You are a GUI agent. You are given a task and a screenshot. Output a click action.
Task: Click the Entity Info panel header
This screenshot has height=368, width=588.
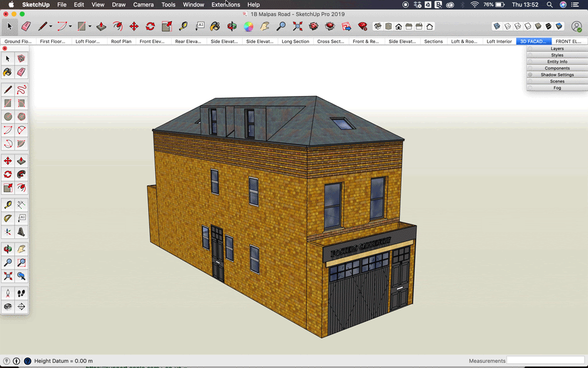point(557,62)
